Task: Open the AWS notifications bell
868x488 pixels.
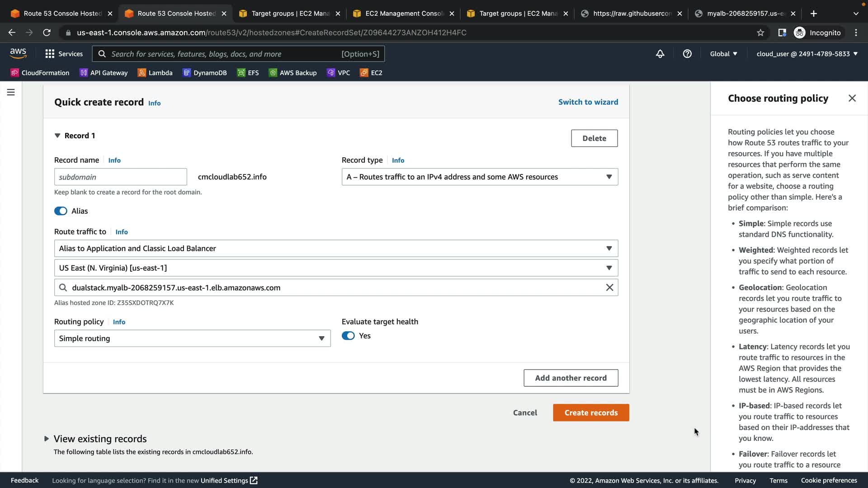Action: point(660,54)
